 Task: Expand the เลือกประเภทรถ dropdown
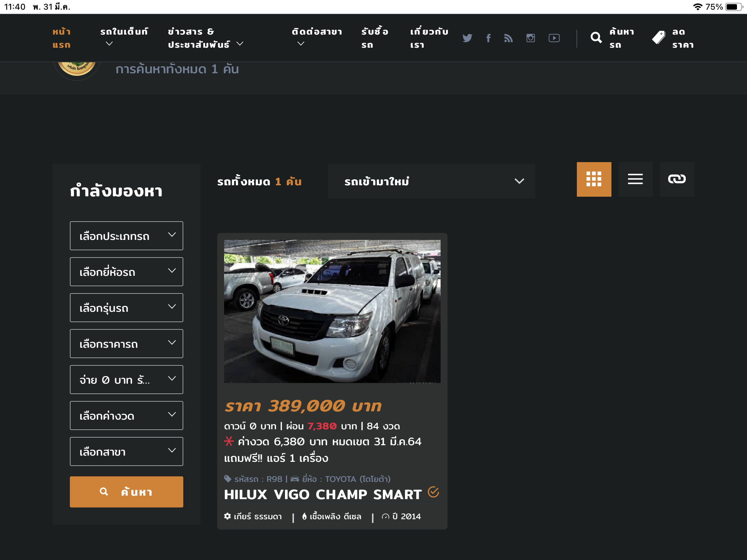tap(127, 236)
